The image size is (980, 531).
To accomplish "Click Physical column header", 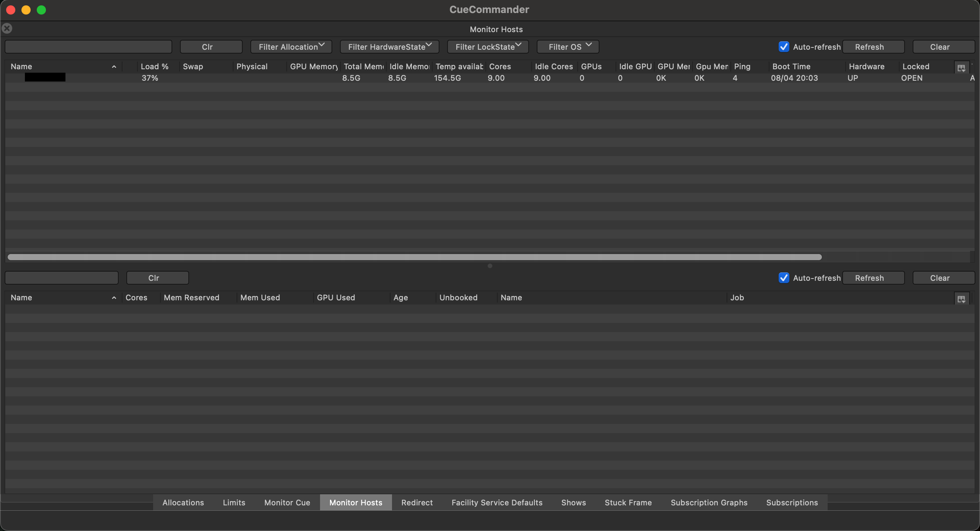I will pyautogui.click(x=260, y=67).
